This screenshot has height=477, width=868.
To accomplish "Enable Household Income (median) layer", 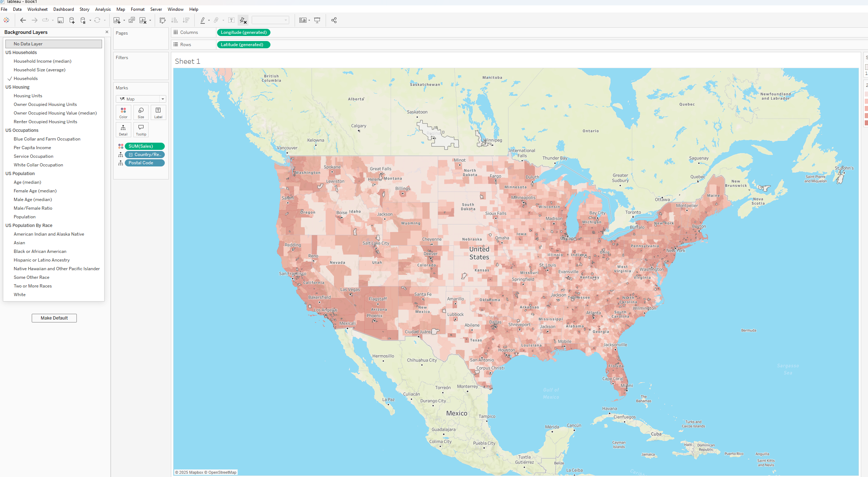I will coord(43,61).
